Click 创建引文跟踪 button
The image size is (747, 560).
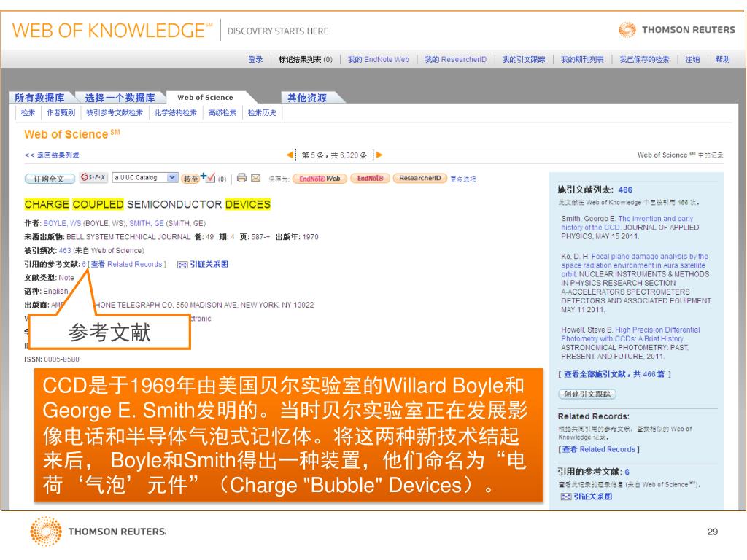(587, 394)
